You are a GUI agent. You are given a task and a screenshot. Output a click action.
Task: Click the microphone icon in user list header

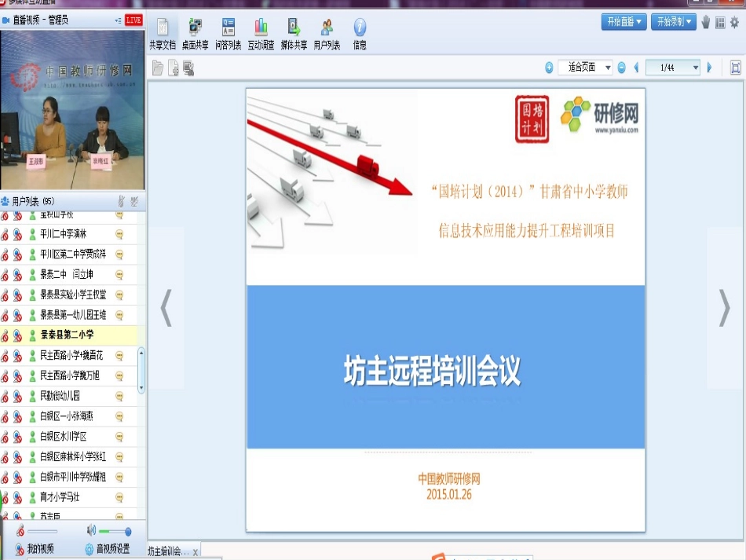[x=121, y=201]
